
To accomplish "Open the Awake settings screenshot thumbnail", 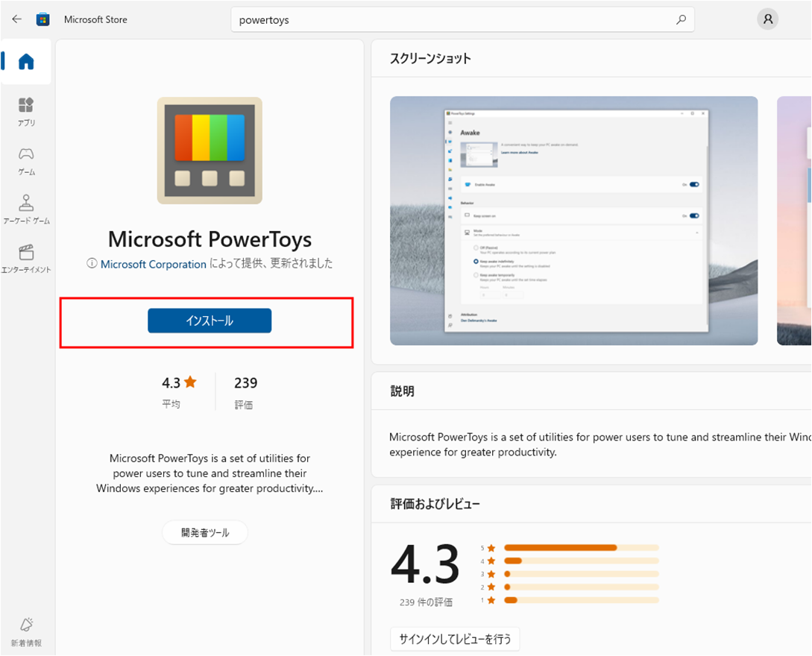I will [574, 221].
